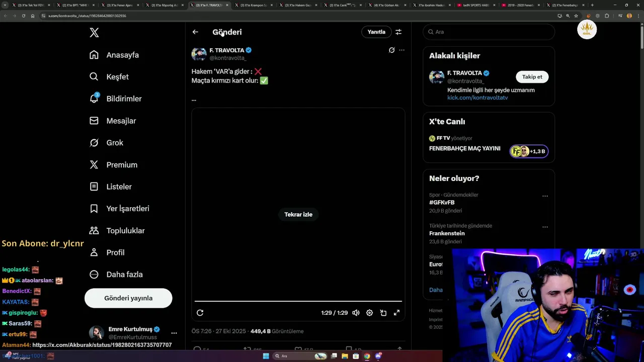Screen dimensions: 644x362
Task: Follow F. TRAVOLTA with Takip et
Action: (532, 77)
